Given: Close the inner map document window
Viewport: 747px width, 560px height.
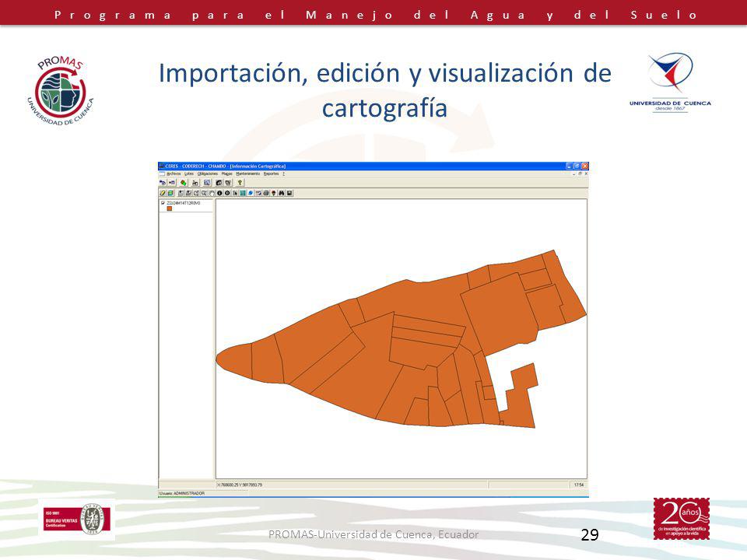Looking at the screenshot, I should [x=586, y=173].
